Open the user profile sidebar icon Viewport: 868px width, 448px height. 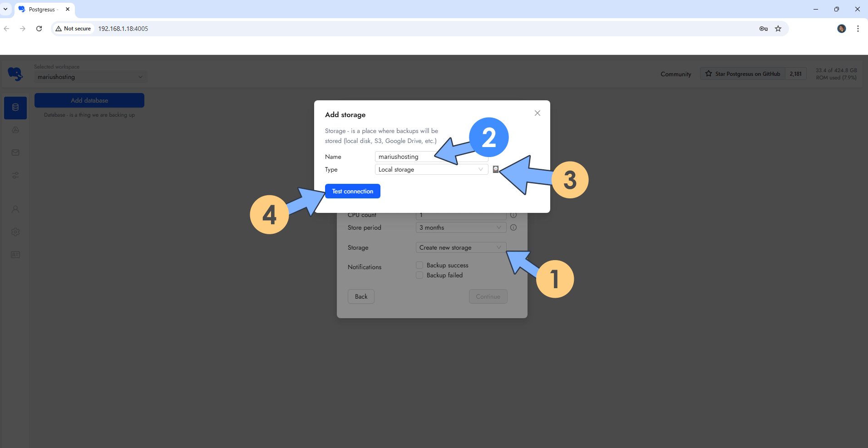pyautogui.click(x=15, y=209)
